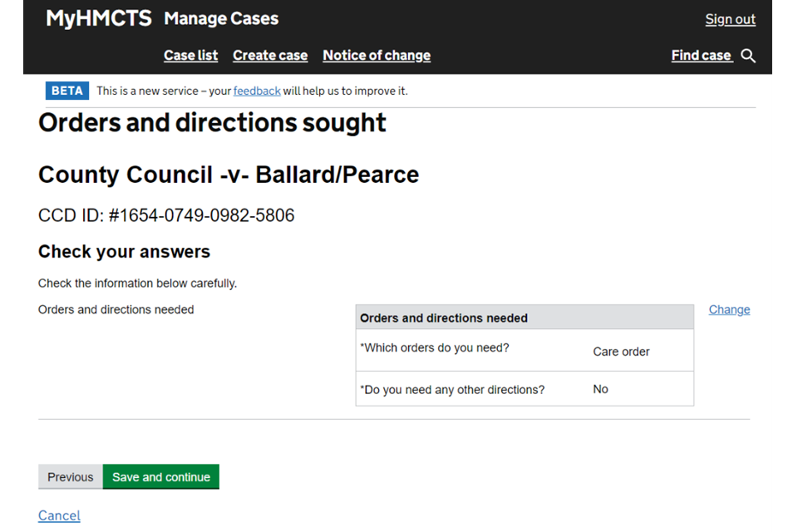Click the BETA tag badge
Viewport: 798px width, 532px height.
coord(66,91)
